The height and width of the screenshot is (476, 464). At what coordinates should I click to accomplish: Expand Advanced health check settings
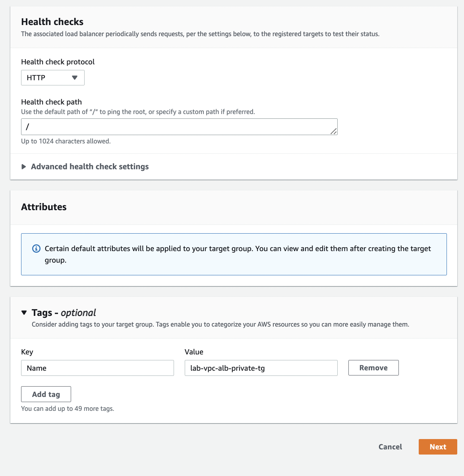click(85, 166)
